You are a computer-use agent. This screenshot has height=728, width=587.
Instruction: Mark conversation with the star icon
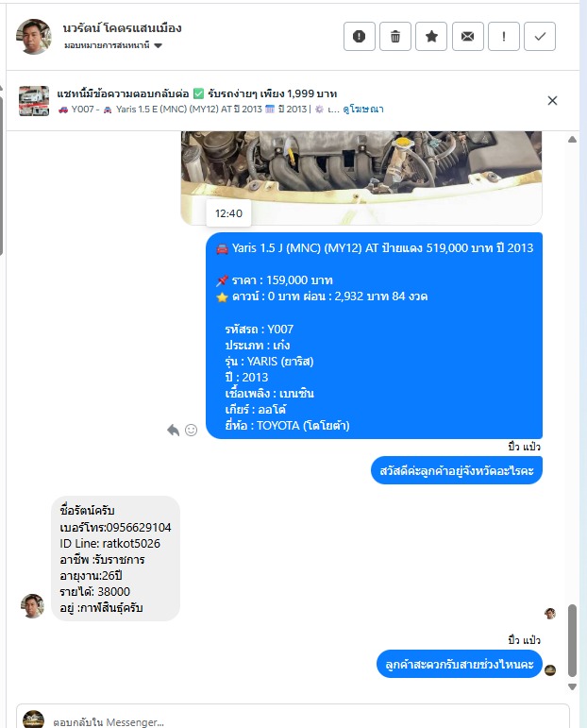(x=431, y=36)
